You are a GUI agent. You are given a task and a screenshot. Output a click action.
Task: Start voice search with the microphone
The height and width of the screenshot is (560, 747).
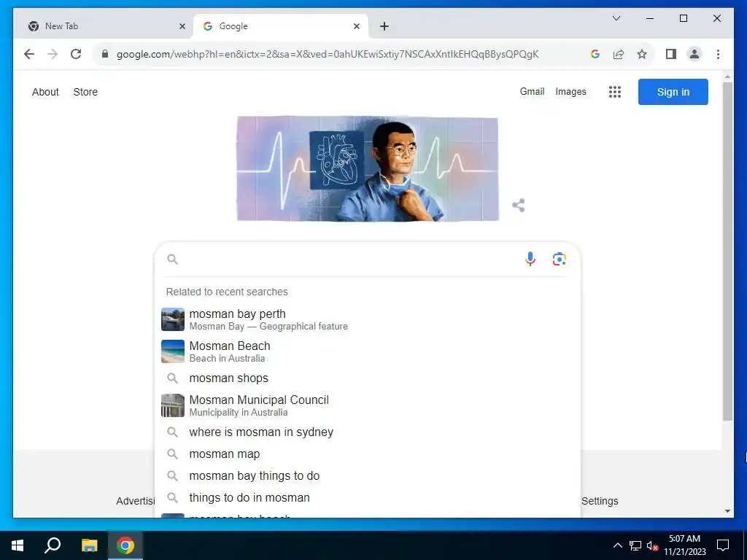coord(530,259)
